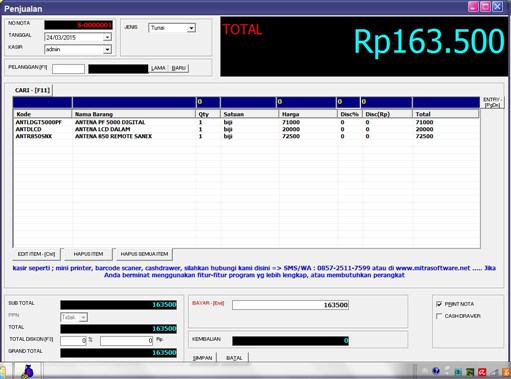511x379 pixels.
Task: Click the Hapus Semua Item button
Action: 144,254
